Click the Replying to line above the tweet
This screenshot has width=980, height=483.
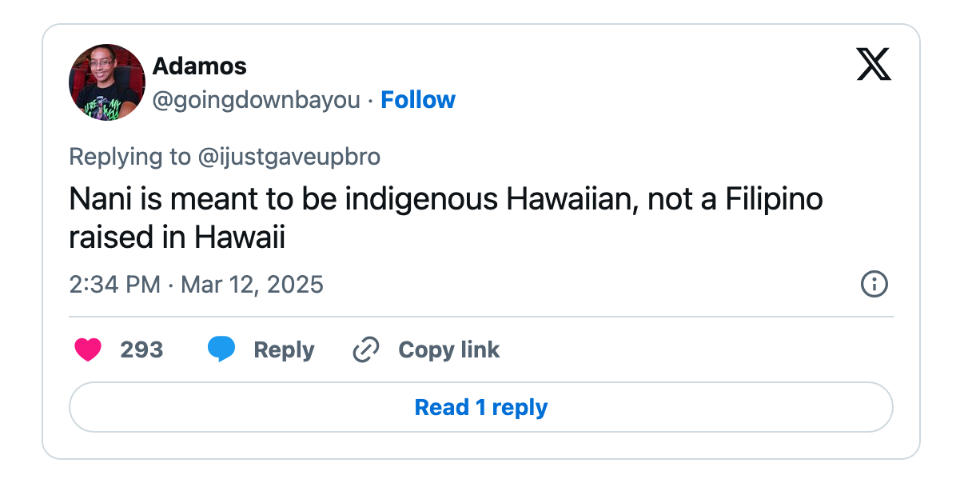[x=224, y=157]
